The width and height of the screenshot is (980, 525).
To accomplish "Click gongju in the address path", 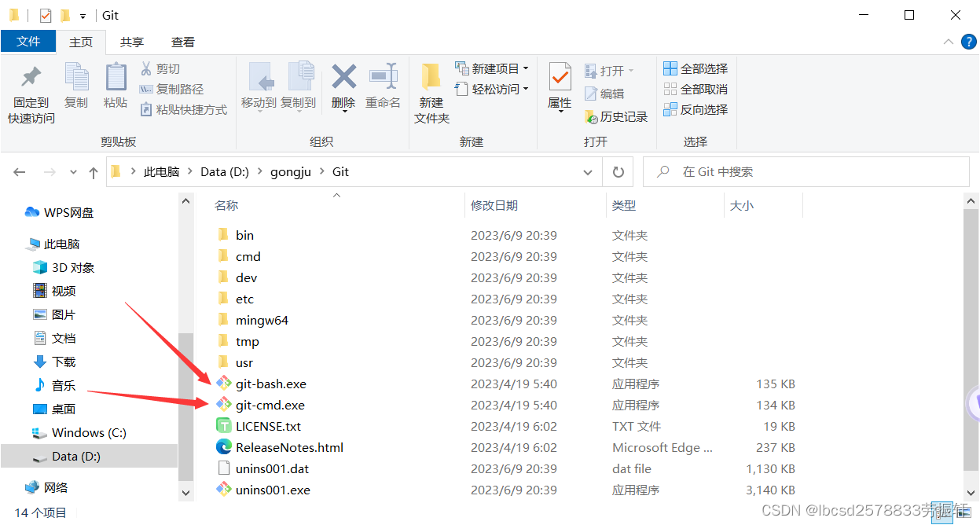I will click(x=290, y=172).
